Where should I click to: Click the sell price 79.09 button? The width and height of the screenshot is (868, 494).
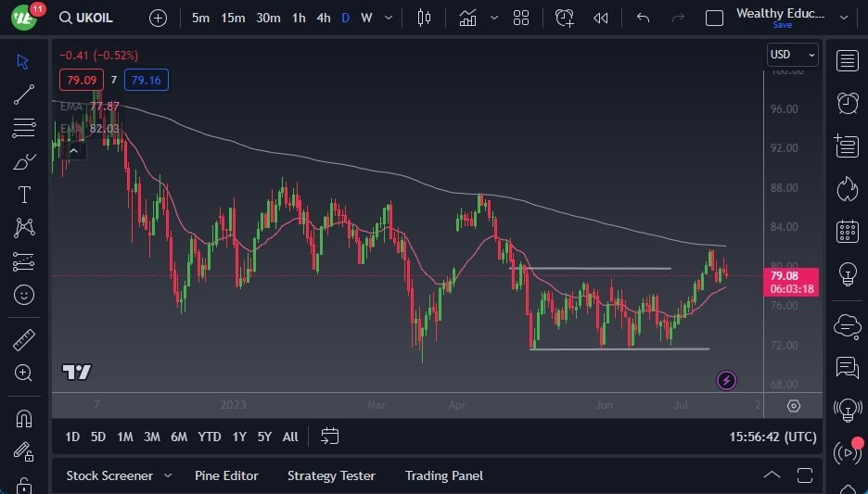pos(82,81)
